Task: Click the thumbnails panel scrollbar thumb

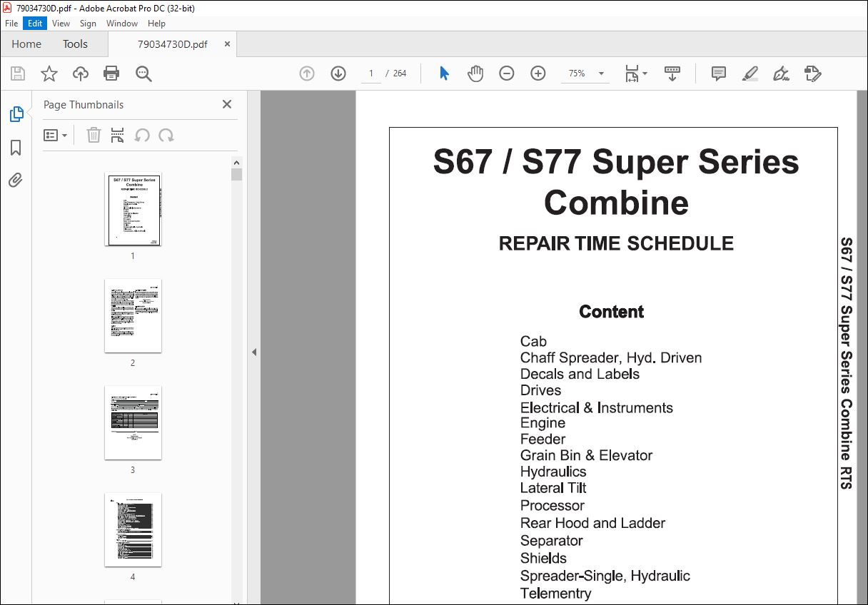Action: click(237, 175)
